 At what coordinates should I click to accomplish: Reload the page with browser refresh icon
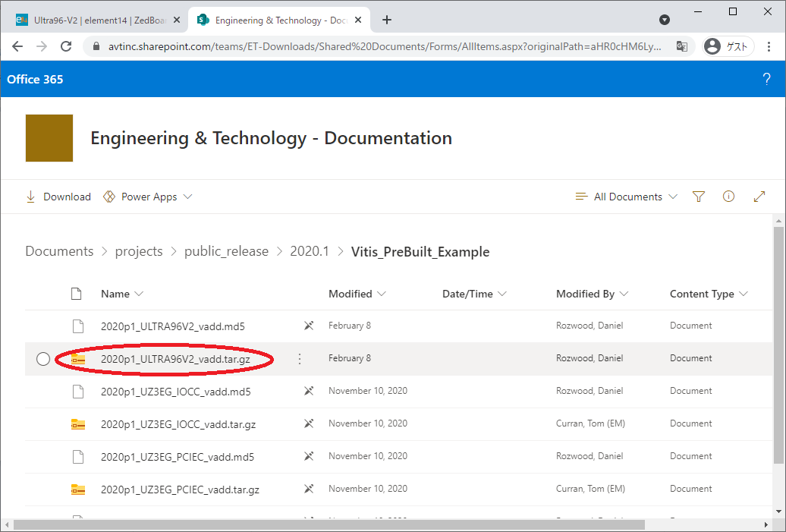(x=66, y=46)
